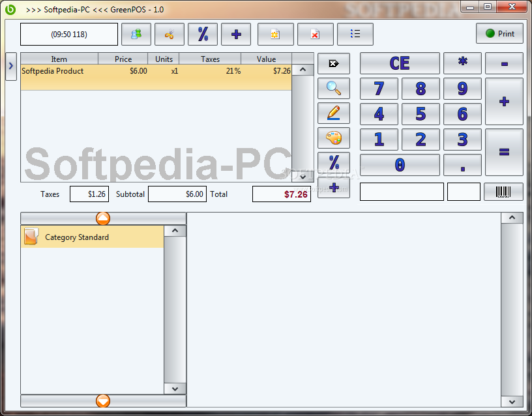The width and height of the screenshot is (532, 416).
Task: Click the percent discount button in top toolbar
Action: tap(203, 34)
